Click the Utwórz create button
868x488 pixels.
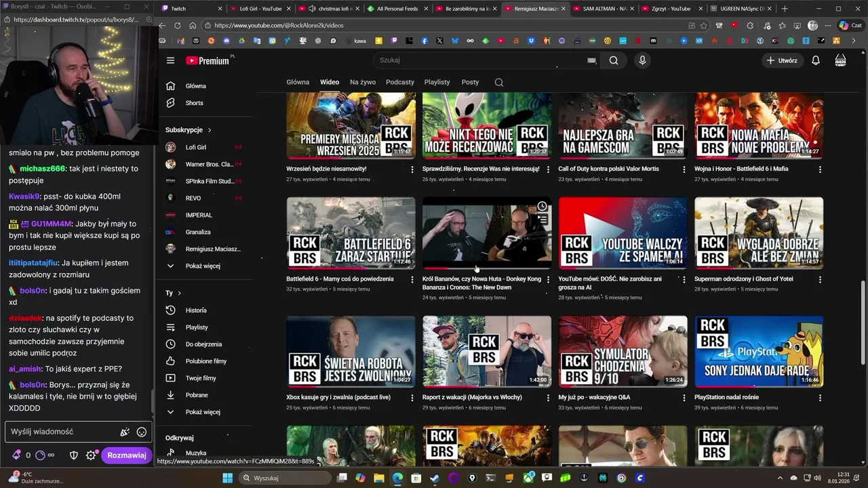coord(781,60)
